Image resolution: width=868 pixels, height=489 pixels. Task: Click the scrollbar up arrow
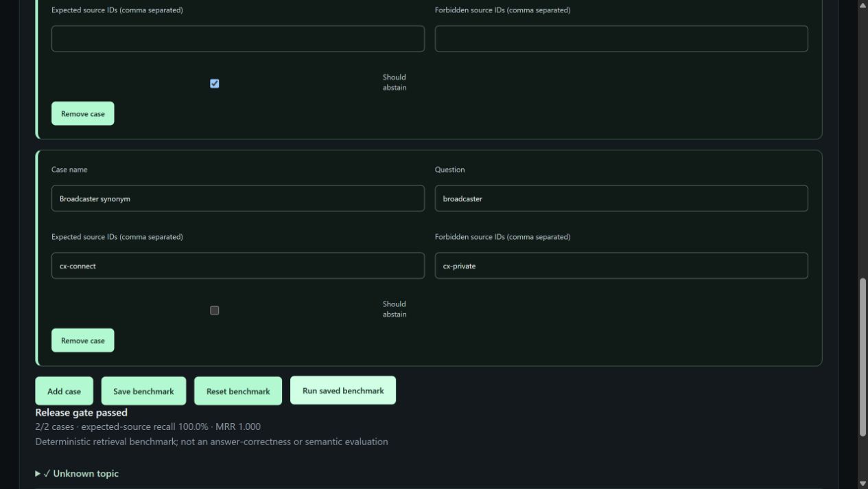coord(863,5)
